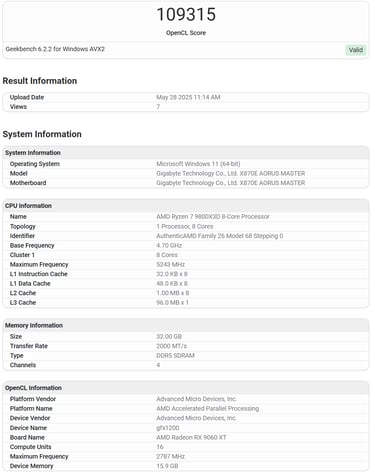Click the Board Name label
The width and height of the screenshot is (375, 472).
click(x=27, y=437)
